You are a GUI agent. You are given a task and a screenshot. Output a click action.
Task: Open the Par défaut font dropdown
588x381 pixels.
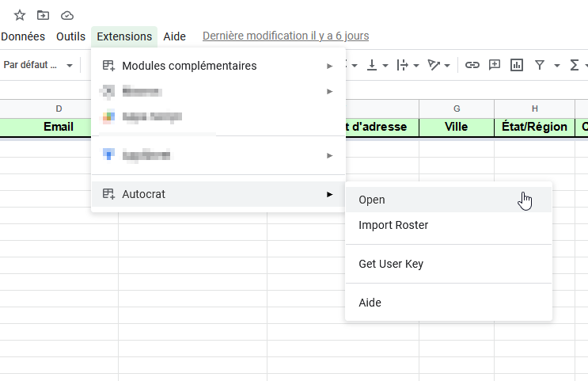(x=38, y=65)
